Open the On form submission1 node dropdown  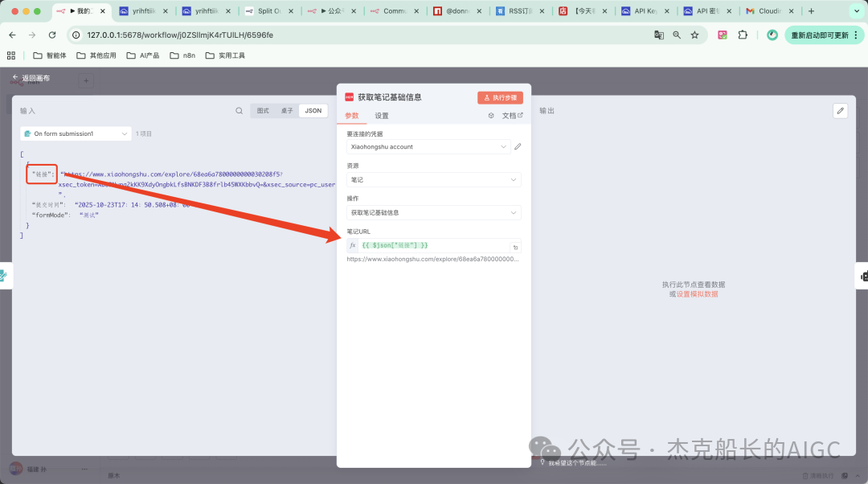click(76, 133)
